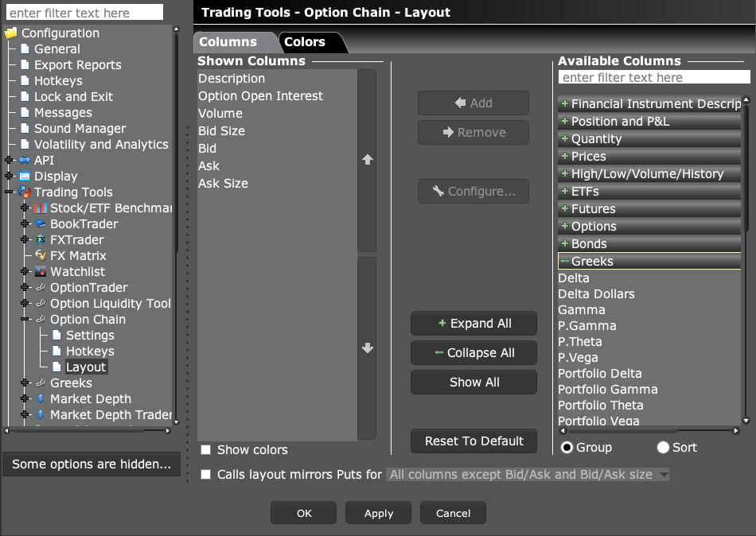Collapse the Trading Tools tree node
The height and width of the screenshot is (536, 756).
[x=9, y=192]
